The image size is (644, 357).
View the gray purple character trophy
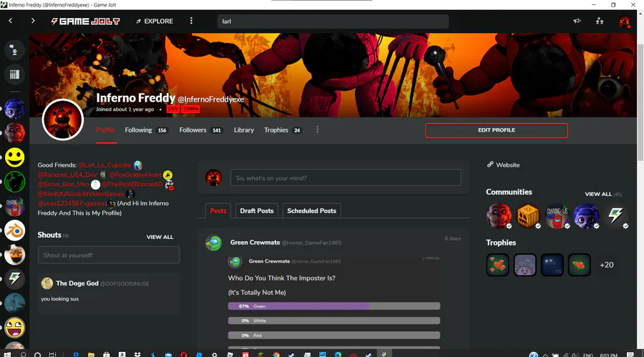tap(525, 265)
